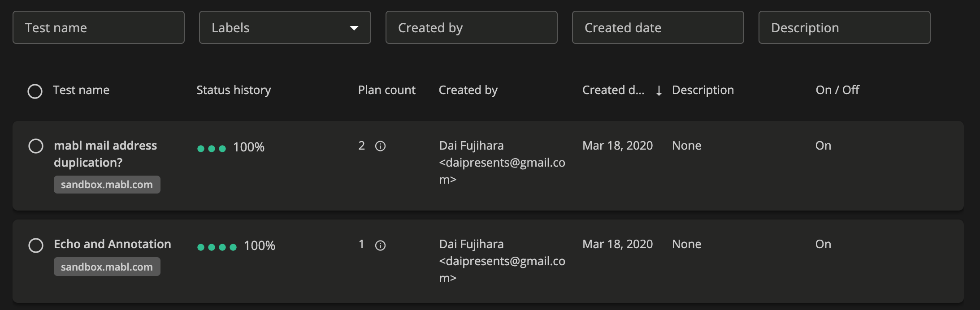Open the Labels filter dropdown
The height and width of the screenshot is (310, 980).
(285, 28)
